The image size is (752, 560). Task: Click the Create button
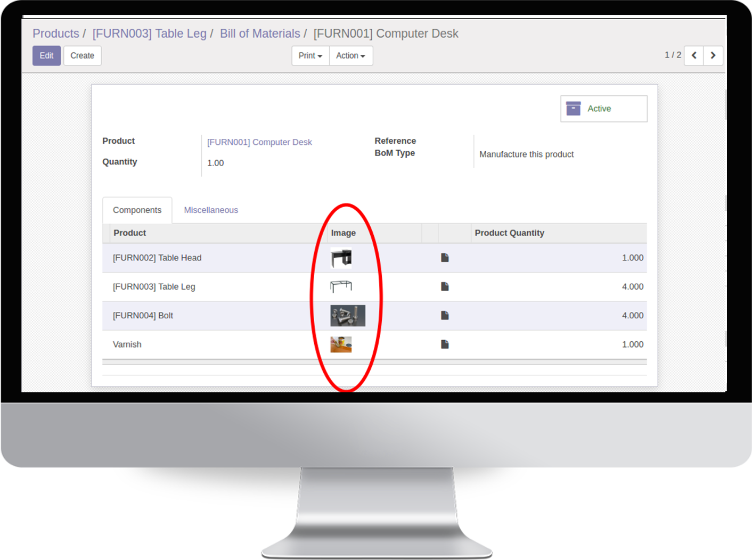(82, 55)
